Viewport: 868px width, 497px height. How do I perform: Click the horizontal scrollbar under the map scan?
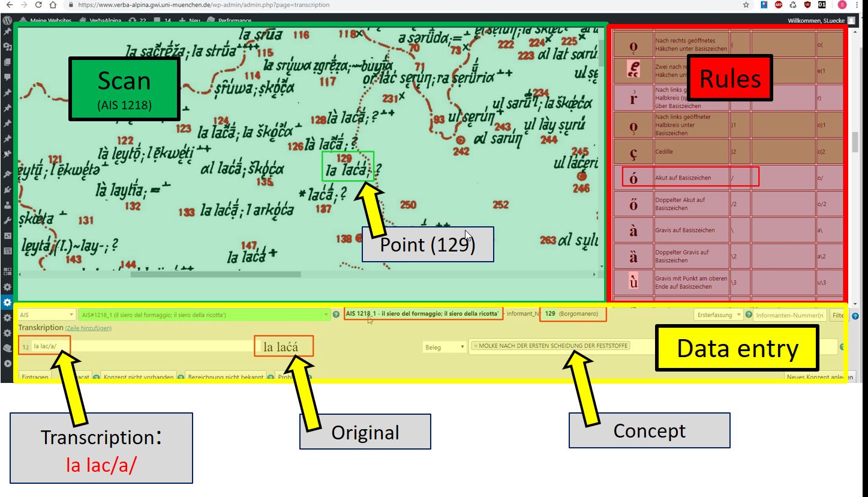215,274
